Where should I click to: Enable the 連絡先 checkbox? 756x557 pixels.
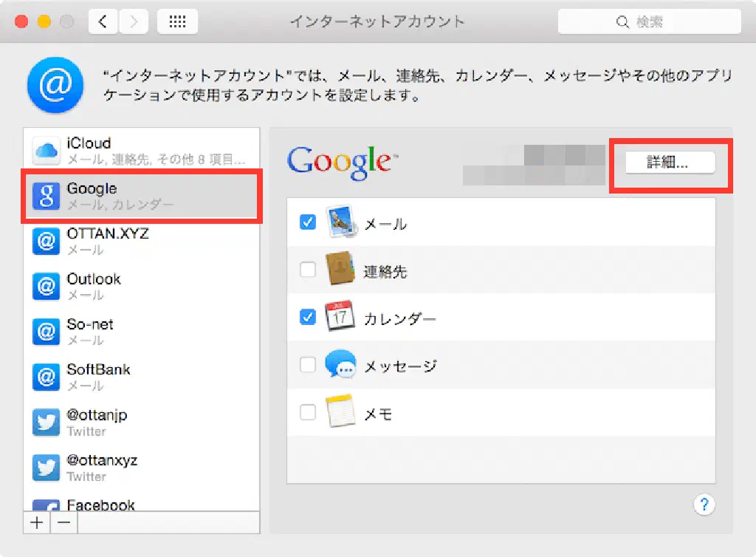[x=308, y=270]
